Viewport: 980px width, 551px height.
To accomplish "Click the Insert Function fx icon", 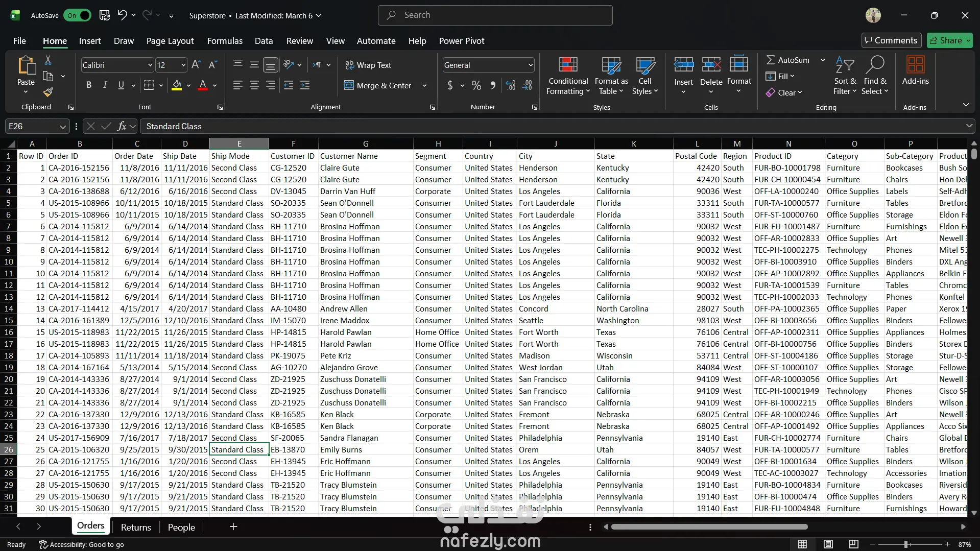I will tap(122, 126).
